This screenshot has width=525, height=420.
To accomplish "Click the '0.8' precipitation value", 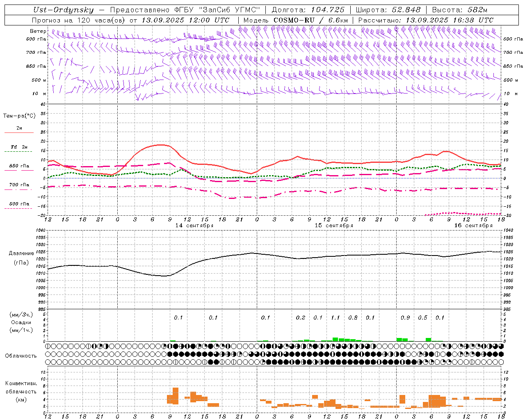I will (353, 317).
